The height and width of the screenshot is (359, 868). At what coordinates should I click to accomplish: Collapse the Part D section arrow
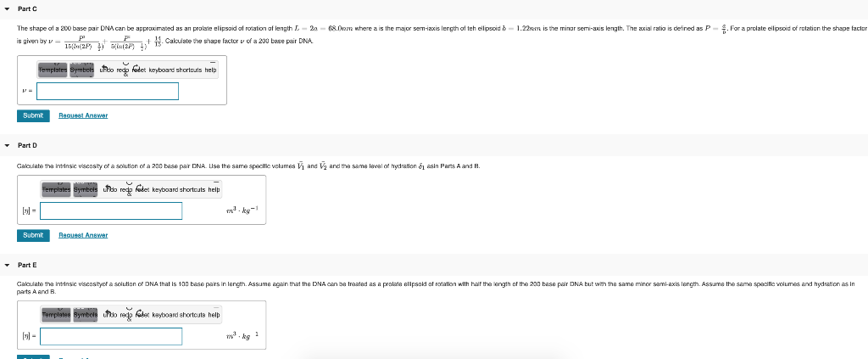pos(7,146)
